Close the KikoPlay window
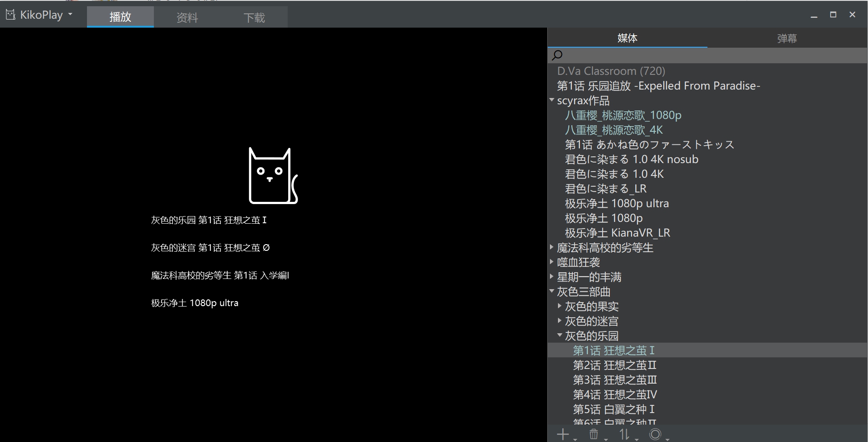The width and height of the screenshot is (868, 442). point(852,15)
